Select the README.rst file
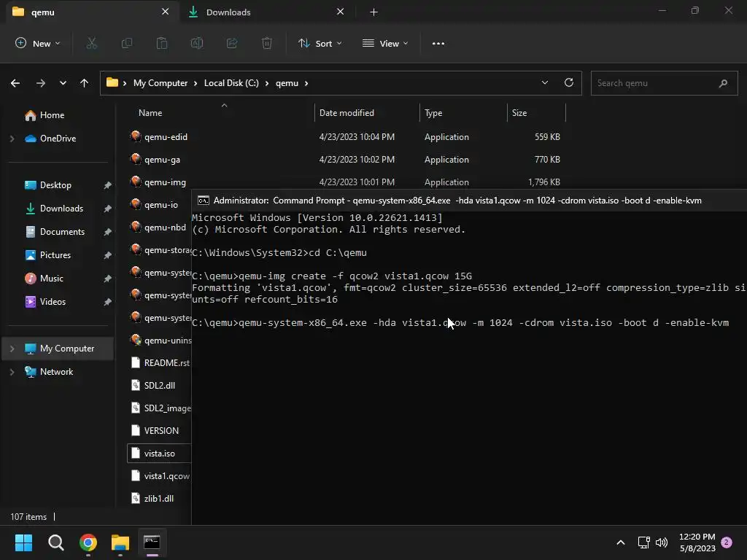 (x=160, y=363)
